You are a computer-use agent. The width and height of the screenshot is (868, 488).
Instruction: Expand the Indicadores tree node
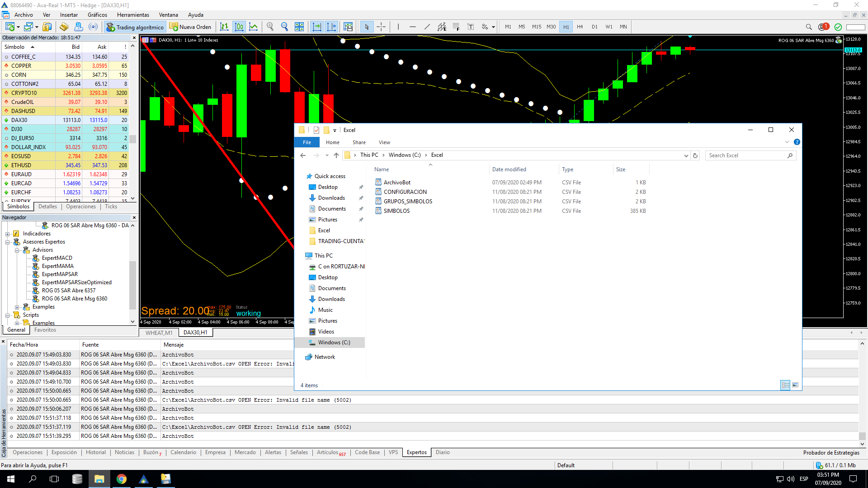pos(8,234)
